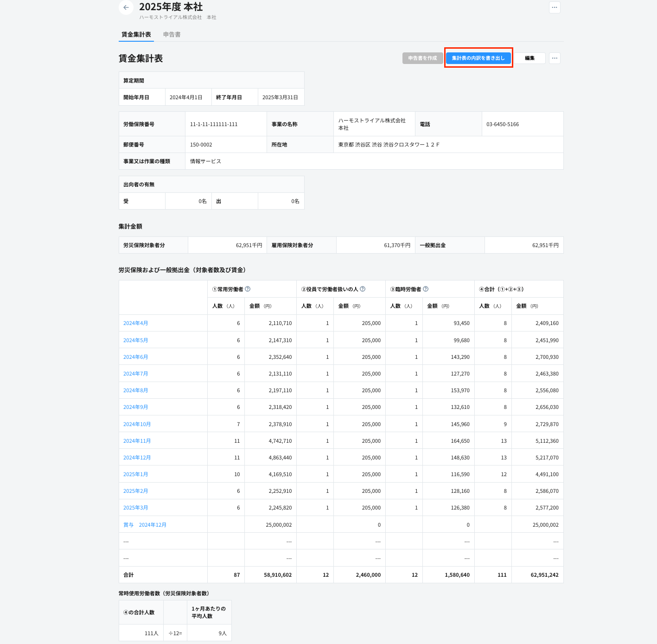Open the 2024年8月 month link
The height and width of the screenshot is (644, 657).
tap(135, 390)
